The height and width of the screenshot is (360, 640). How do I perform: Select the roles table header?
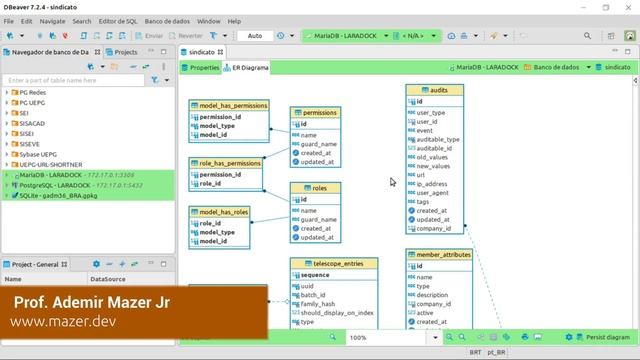(x=316, y=188)
